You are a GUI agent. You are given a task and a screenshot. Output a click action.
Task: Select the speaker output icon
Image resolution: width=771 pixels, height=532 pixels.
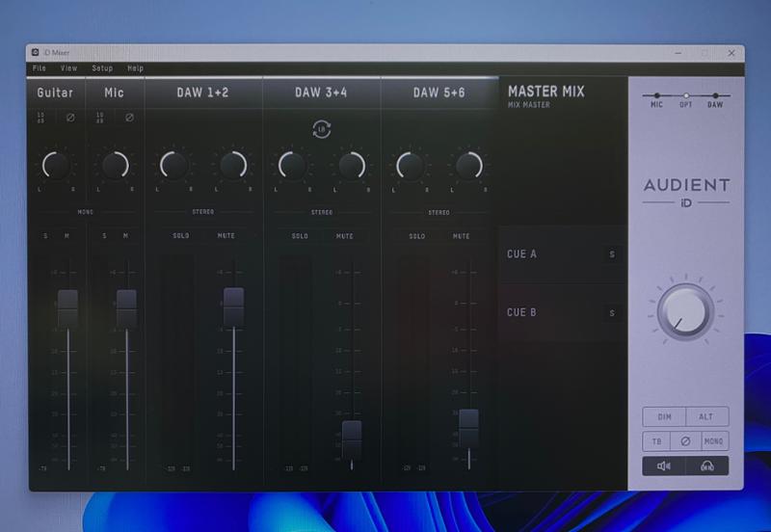[664, 466]
